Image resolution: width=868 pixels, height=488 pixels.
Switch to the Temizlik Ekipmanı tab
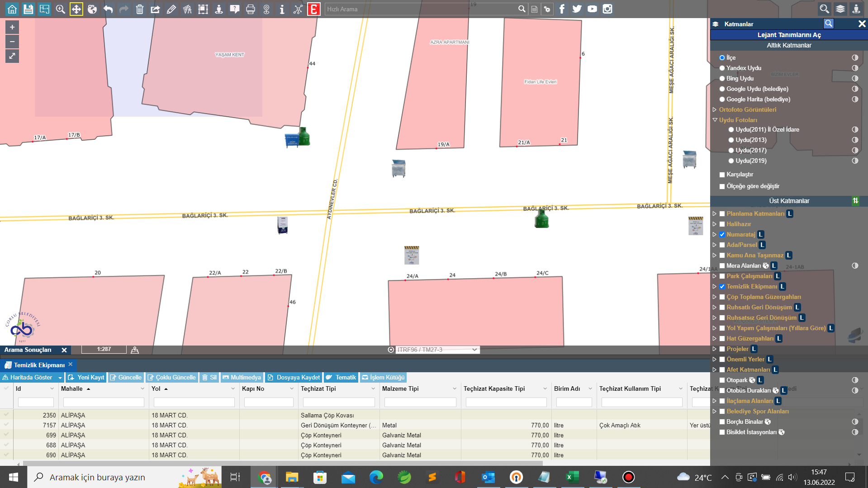(39, 365)
